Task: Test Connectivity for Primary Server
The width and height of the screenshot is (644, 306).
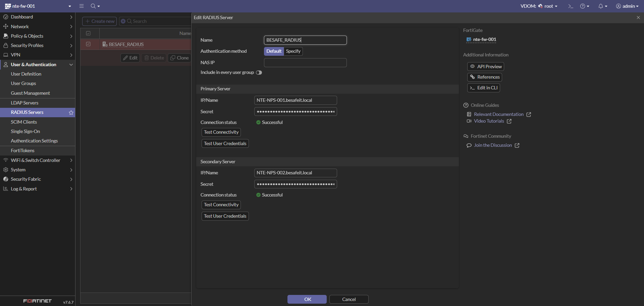Action: click(221, 132)
